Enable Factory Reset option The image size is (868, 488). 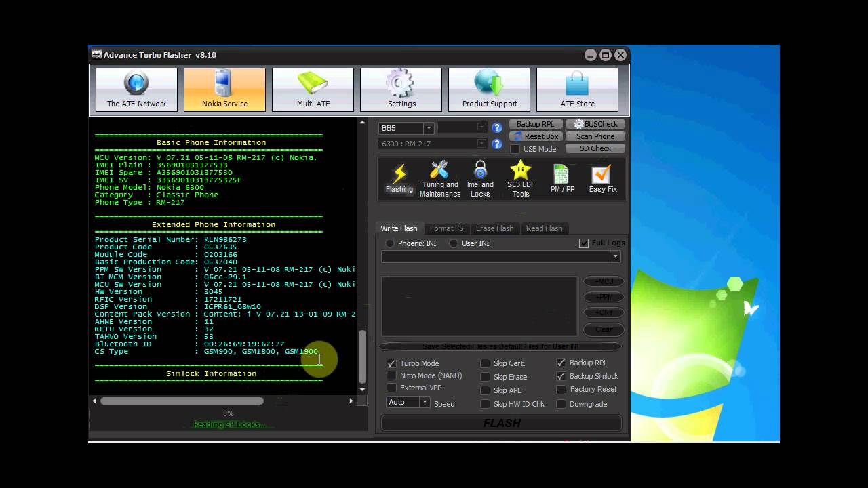click(561, 389)
